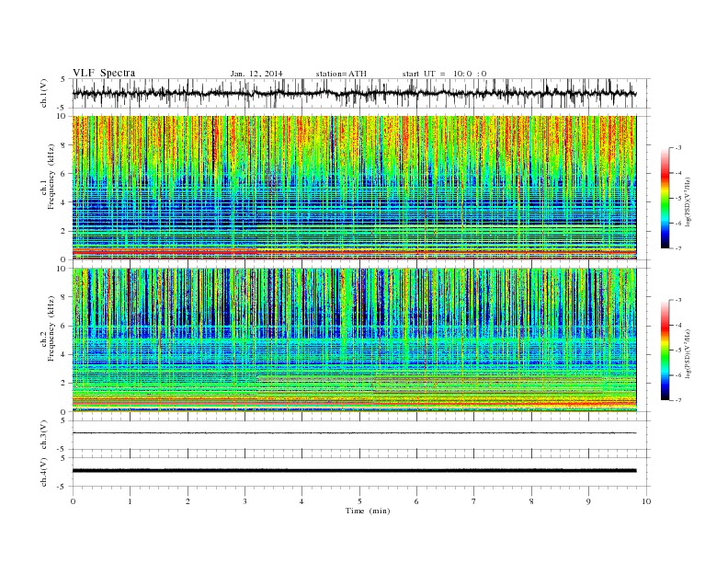Image resolution: width=728 pixels, height=563 pixels.
Task: Click the "station=ATH" header label
Action: pos(341,74)
